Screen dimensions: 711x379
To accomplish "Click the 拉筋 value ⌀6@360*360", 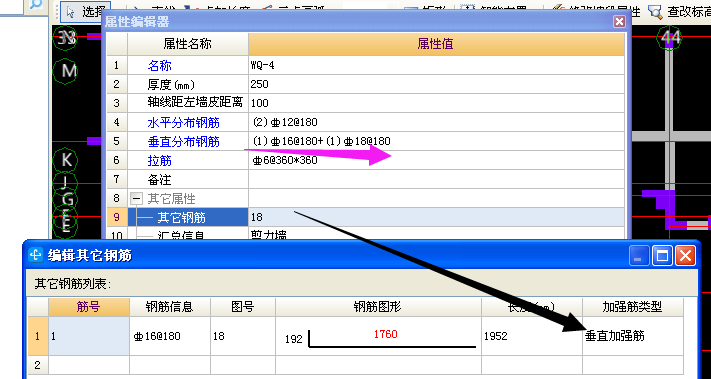I will (x=285, y=160).
